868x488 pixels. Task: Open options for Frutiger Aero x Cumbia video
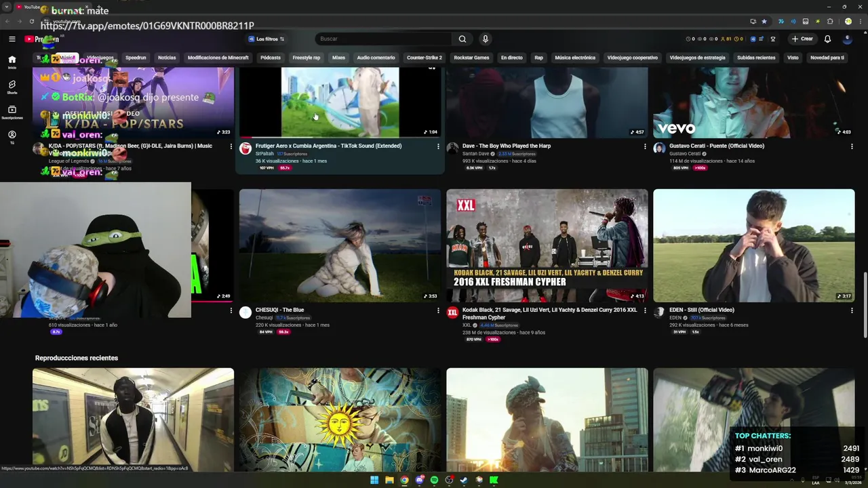coord(438,146)
